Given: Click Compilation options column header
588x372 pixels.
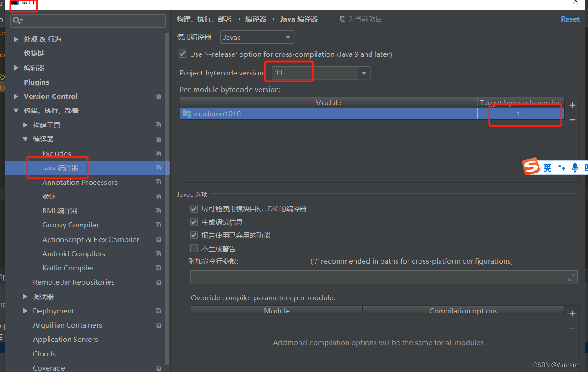Looking at the screenshot, I should (x=463, y=311).
